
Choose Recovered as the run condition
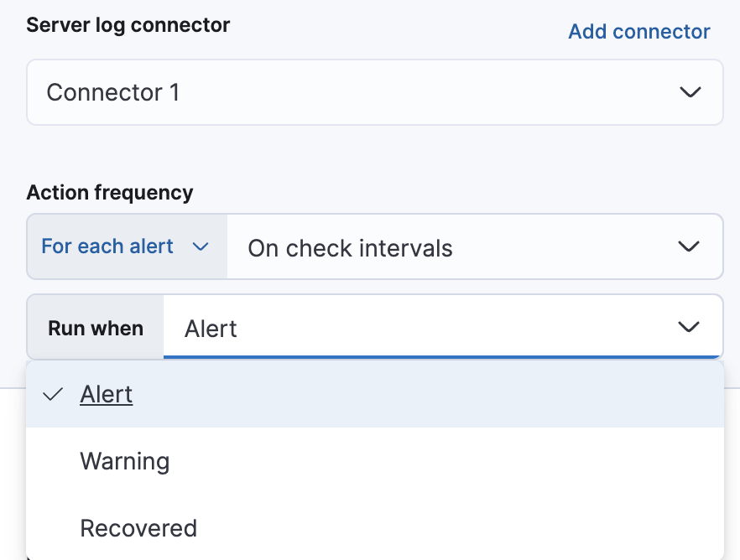click(138, 528)
